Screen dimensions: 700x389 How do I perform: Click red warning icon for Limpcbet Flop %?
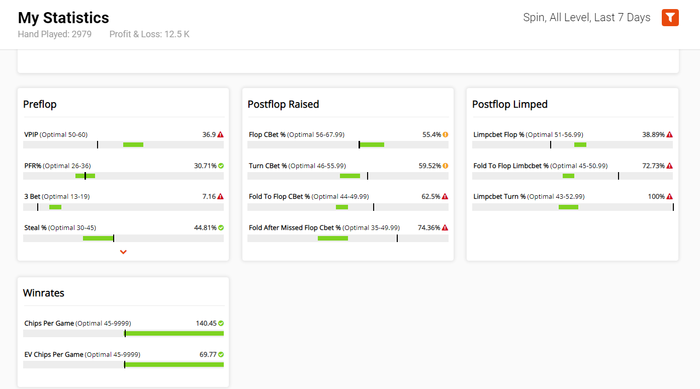pyautogui.click(x=670, y=134)
